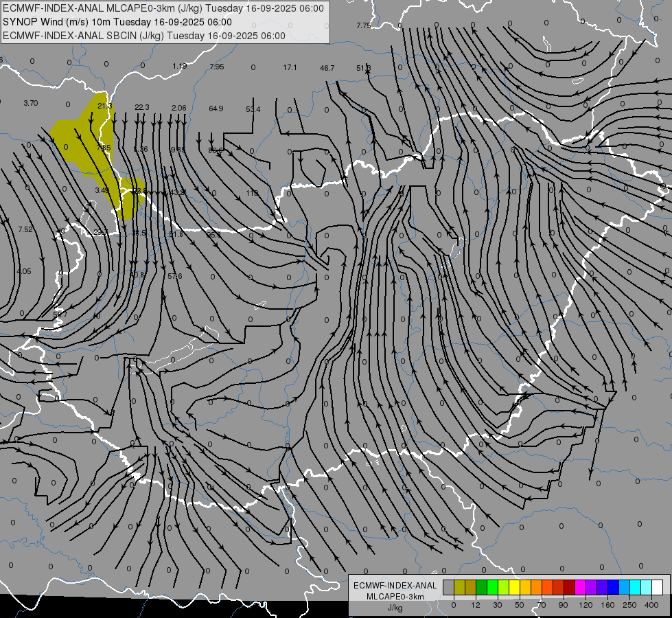Click the map value 3.70
The image size is (672, 618).
click(x=31, y=103)
